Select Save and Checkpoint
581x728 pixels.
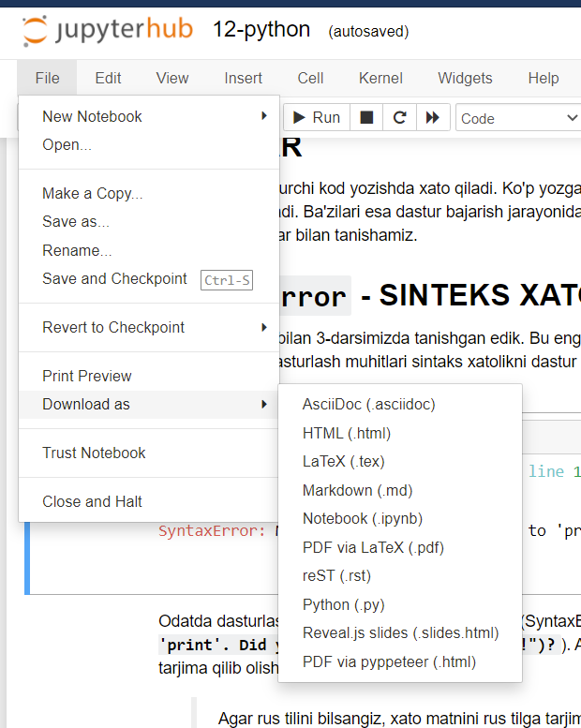pos(114,278)
